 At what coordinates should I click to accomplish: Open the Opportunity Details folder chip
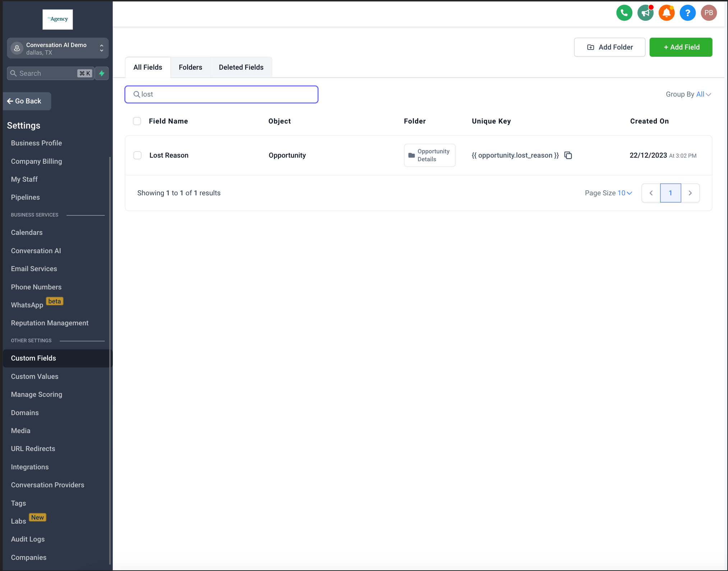430,155
